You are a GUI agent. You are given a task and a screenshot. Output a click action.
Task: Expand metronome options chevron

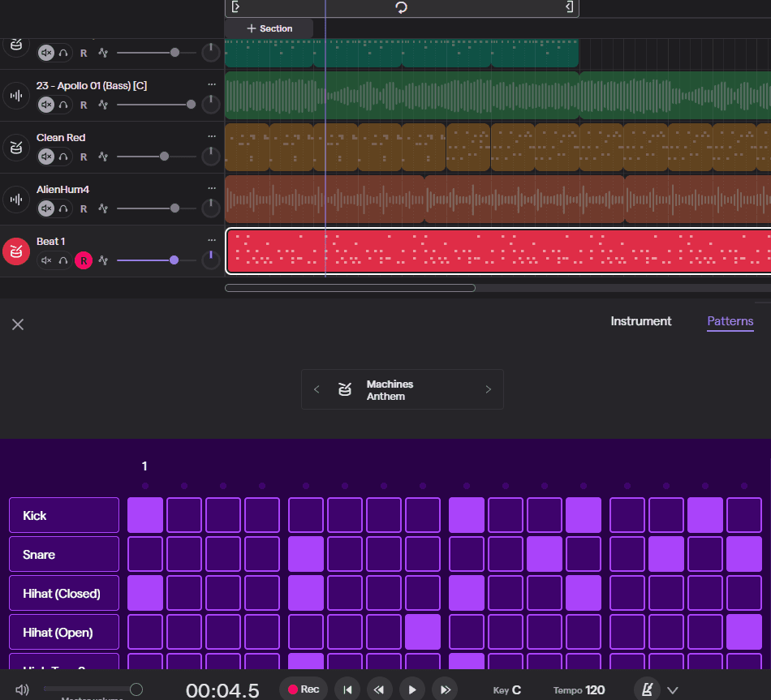673,690
